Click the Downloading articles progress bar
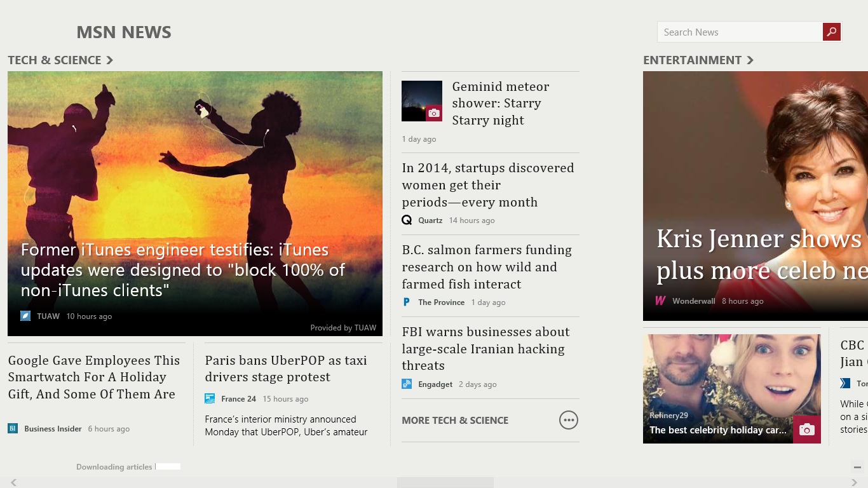The height and width of the screenshot is (488, 868). click(x=168, y=466)
